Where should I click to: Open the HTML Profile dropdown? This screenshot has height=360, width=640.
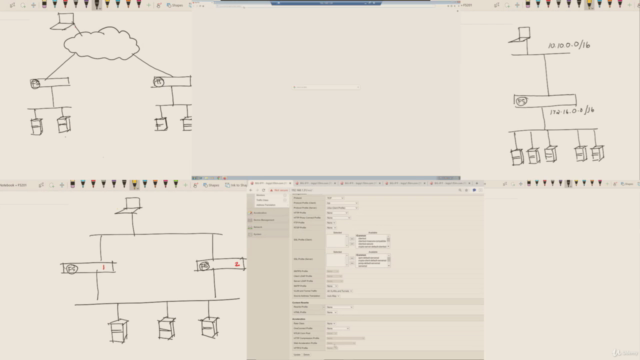(x=331, y=312)
